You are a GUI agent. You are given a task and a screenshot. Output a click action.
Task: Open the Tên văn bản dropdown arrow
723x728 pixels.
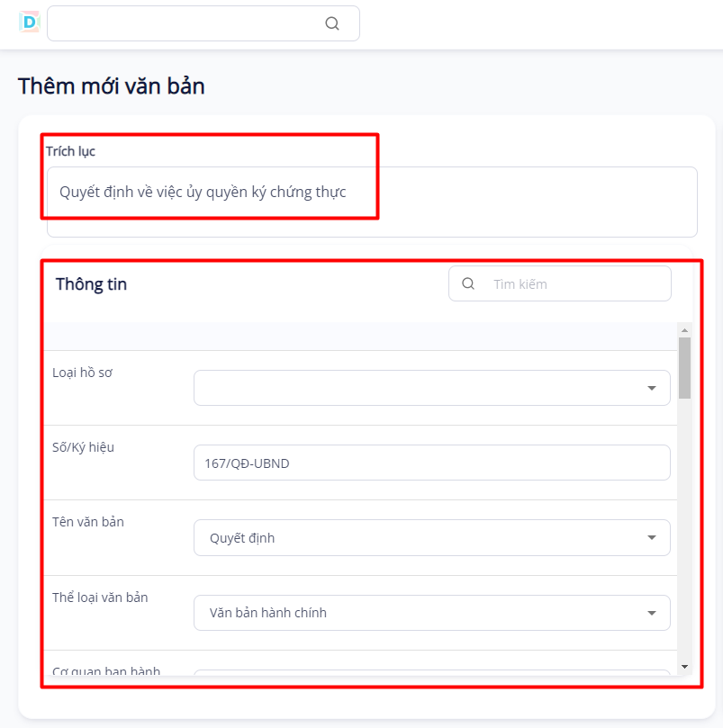[x=651, y=538]
